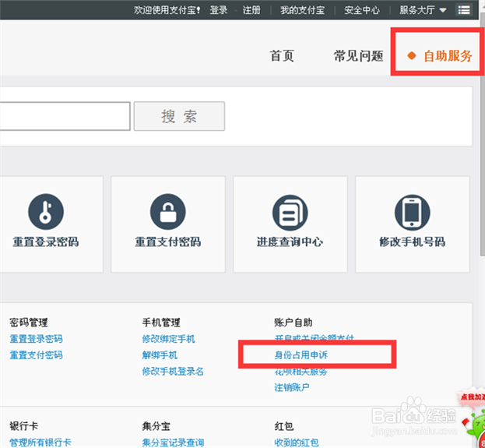Switch to the 常见问题 tab
Viewport: 485px width, 448px height.
358,56
